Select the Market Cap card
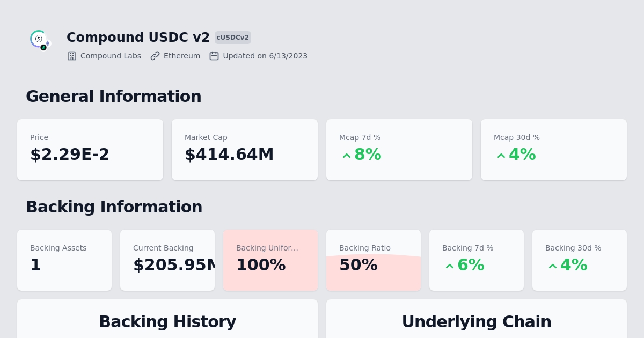Image resolution: width=644 pixels, height=338 pixels. [245, 150]
